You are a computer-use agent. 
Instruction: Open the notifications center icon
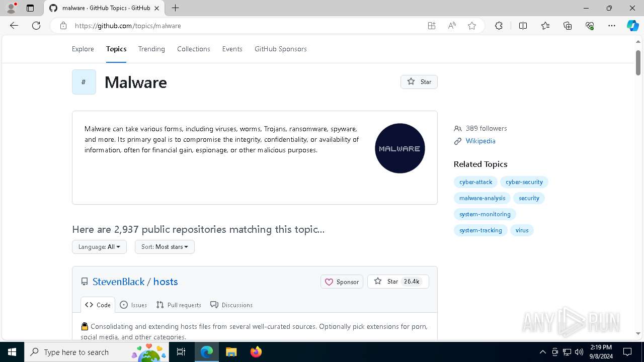point(627,352)
